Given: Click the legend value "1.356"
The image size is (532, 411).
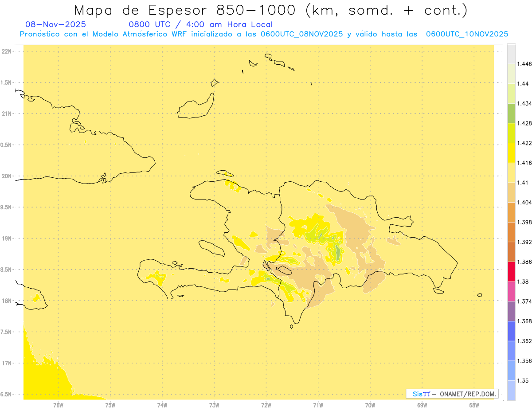Looking at the screenshot, I should [x=525, y=360].
